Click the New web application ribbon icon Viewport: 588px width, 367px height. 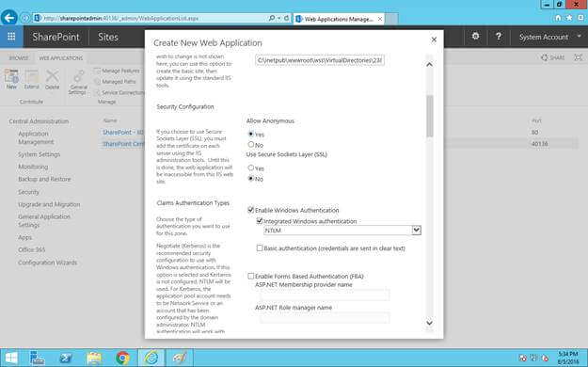(11, 79)
